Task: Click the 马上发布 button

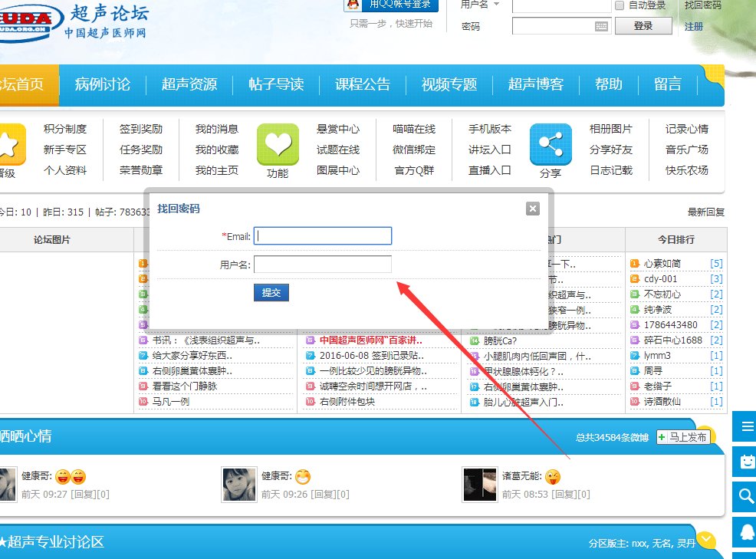Action: (683, 437)
